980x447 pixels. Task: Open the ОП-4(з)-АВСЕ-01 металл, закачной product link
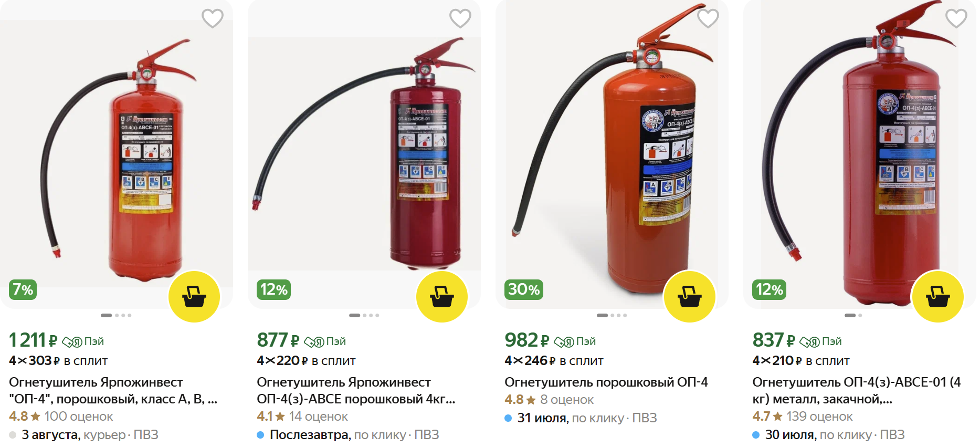pos(857,391)
